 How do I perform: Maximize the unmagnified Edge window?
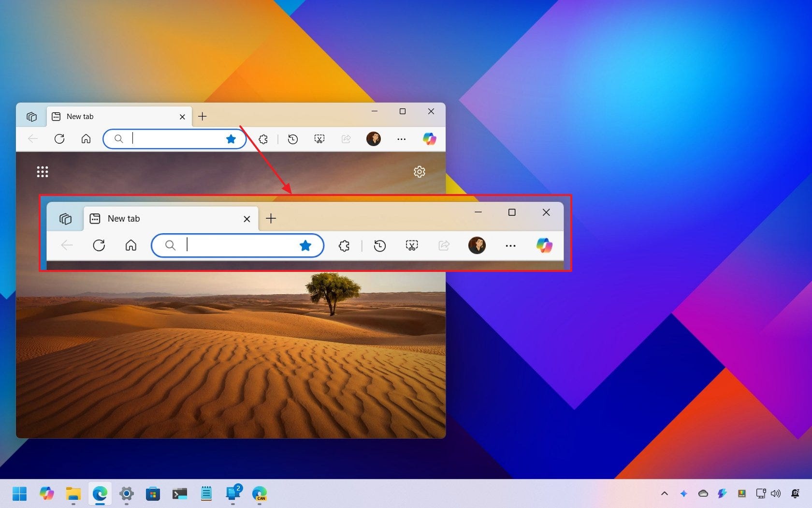(x=403, y=111)
